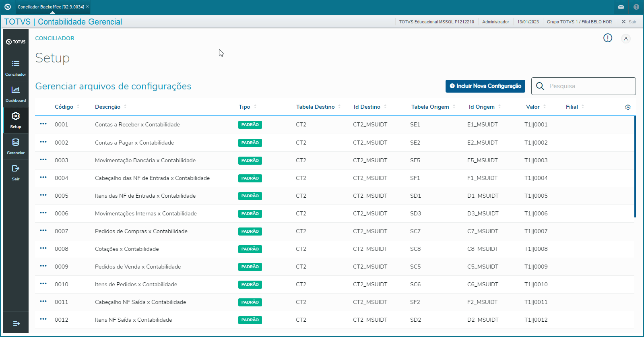Click the date 13/01/2023 in header
The image size is (644, 337).
pyautogui.click(x=528, y=22)
